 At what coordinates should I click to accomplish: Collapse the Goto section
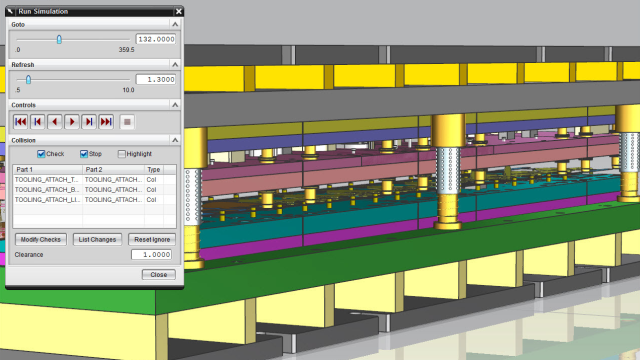pyautogui.click(x=175, y=24)
